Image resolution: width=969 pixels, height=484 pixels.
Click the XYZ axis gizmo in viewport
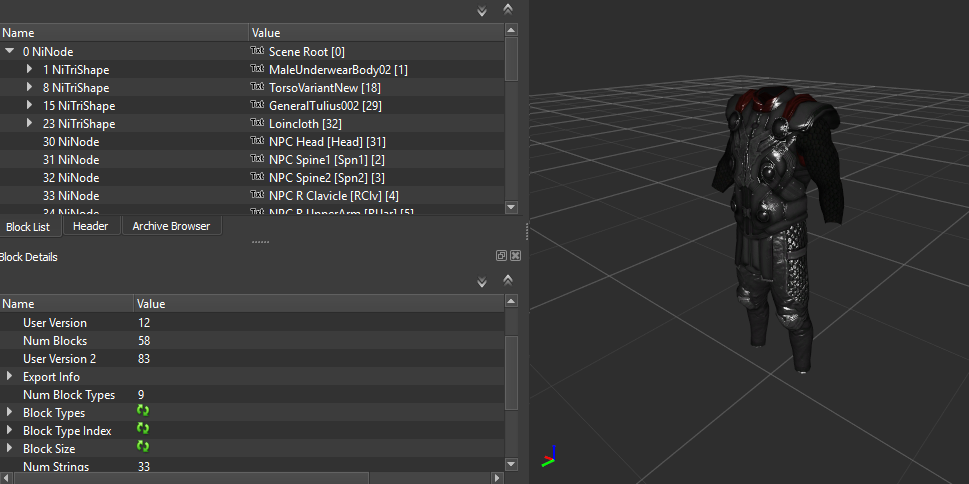pos(549,456)
